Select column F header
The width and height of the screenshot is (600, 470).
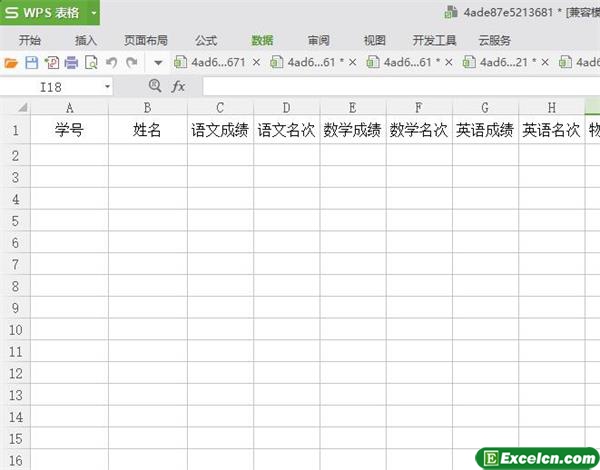coord(419,108)
